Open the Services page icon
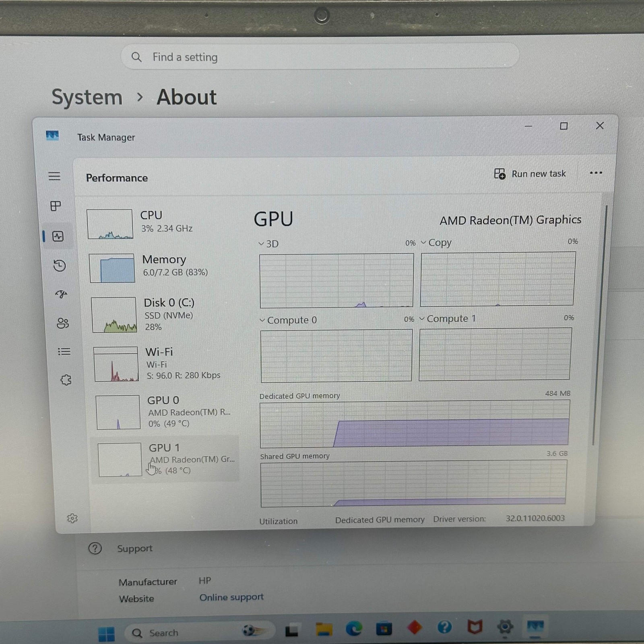644x644 pixels. pos(66,380)
